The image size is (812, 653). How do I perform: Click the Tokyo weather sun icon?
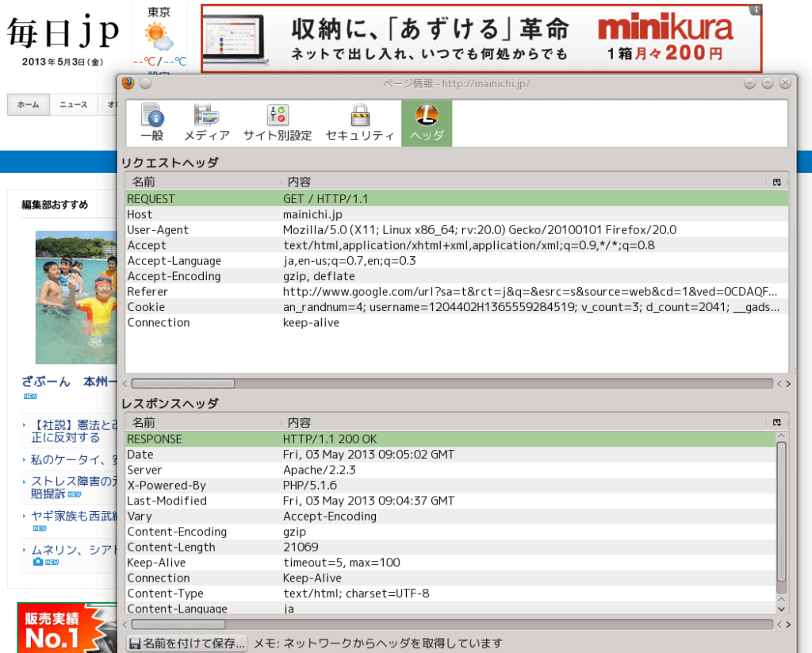pyautogui.click(x=158, y=36)
